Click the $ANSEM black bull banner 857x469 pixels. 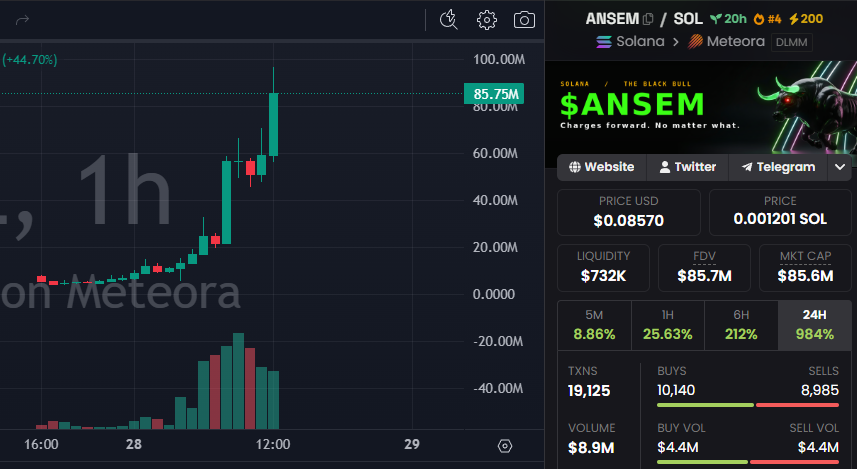click(x=701, y=107)
